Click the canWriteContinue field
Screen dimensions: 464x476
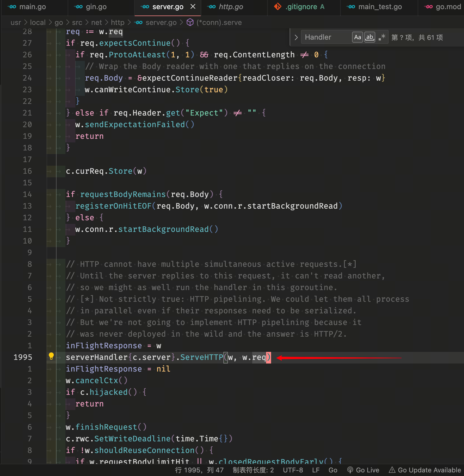(x=132, y=90)
